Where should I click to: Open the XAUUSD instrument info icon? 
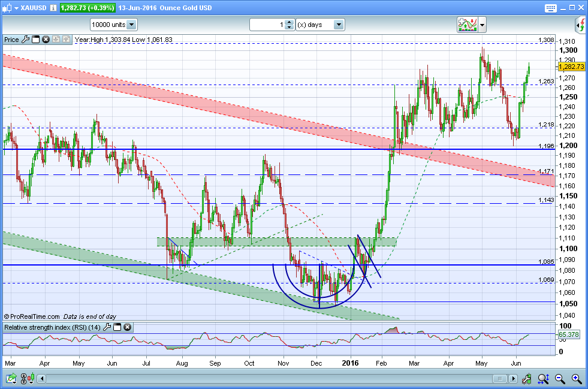coord(53,8)
